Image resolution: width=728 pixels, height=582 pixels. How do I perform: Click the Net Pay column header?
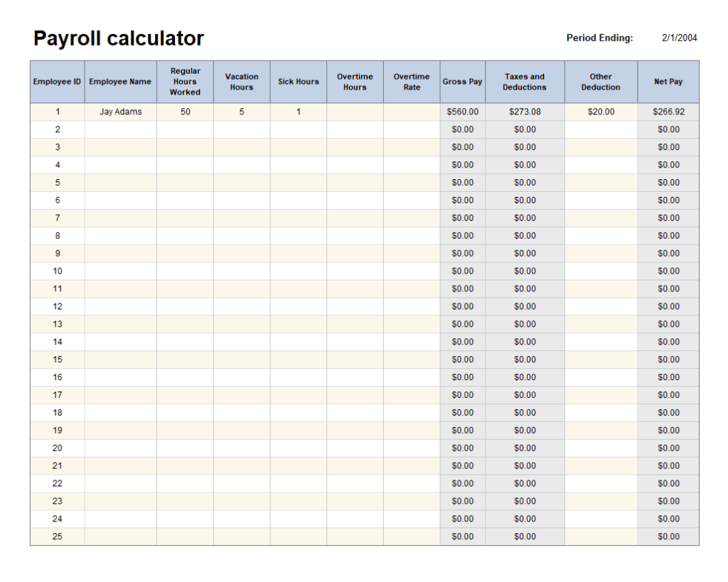[x=668, y=82]
